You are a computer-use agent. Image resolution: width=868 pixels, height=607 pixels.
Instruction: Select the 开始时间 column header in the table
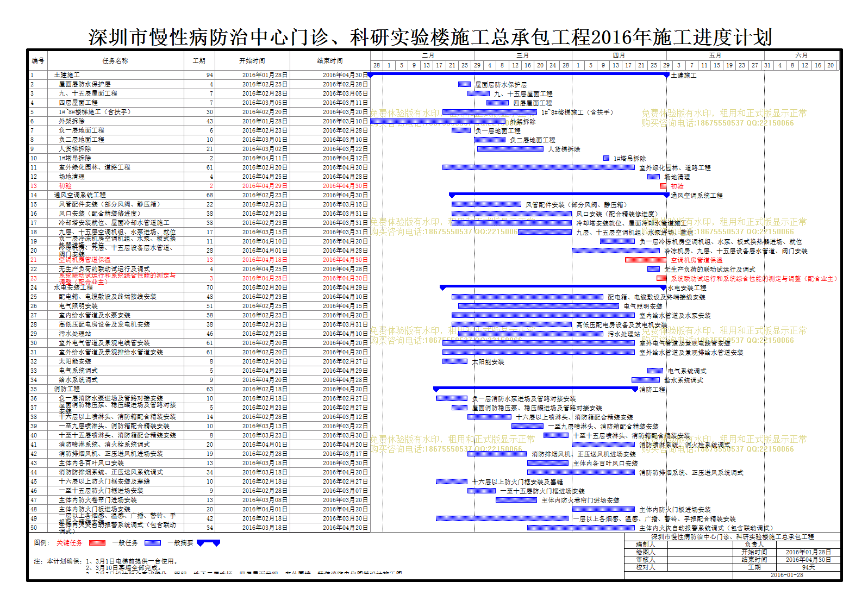(252, 61)
